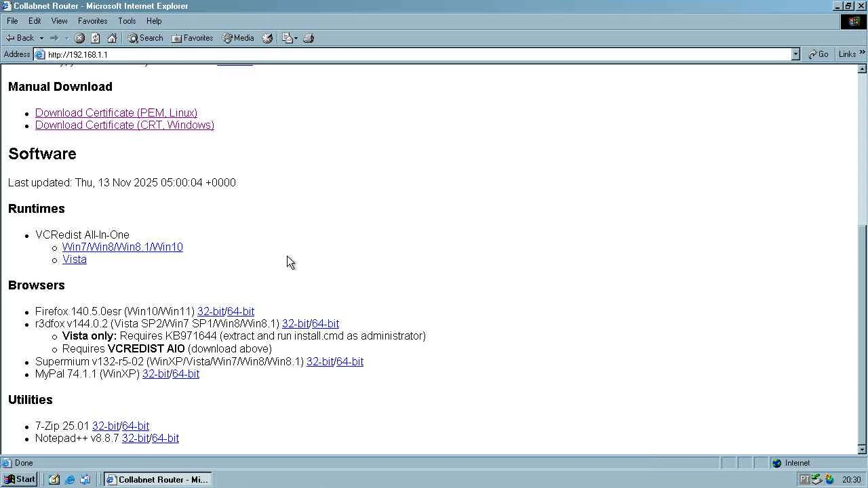
Task: Click the Go button next to address
Action: [818, 54]
